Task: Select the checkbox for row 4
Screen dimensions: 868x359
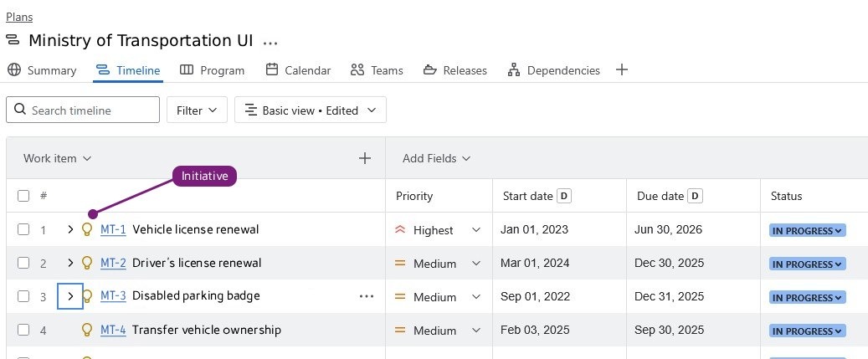Action: point(23,330)
